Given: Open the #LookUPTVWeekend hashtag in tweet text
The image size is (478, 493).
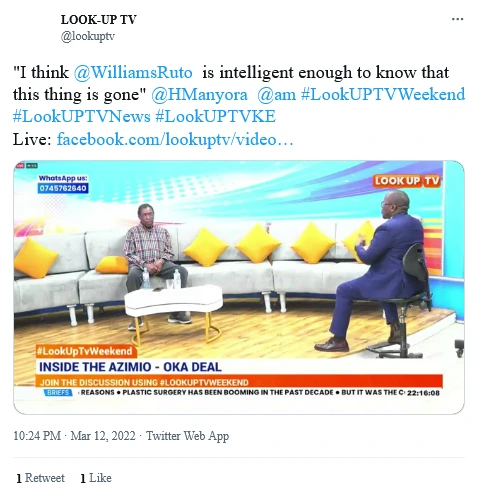Looking at the screenshot, I should (383, 94).
